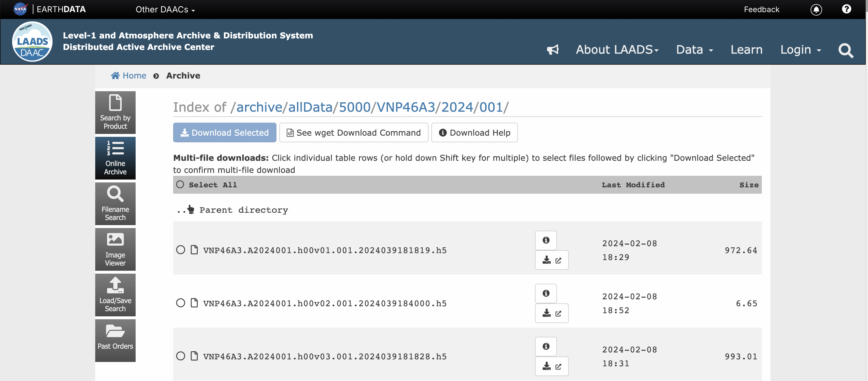
Task: Show file info for h00v01 file
Action: click(546, 240)
